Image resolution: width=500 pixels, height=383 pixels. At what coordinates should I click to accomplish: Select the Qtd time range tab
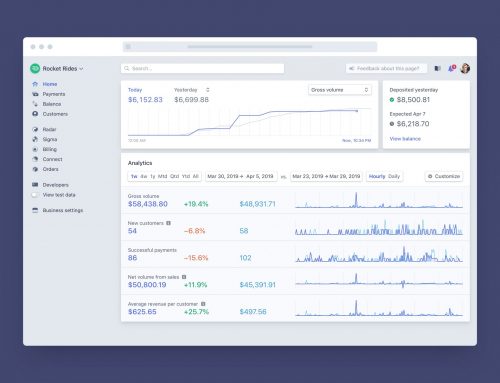tap(175, 176)
